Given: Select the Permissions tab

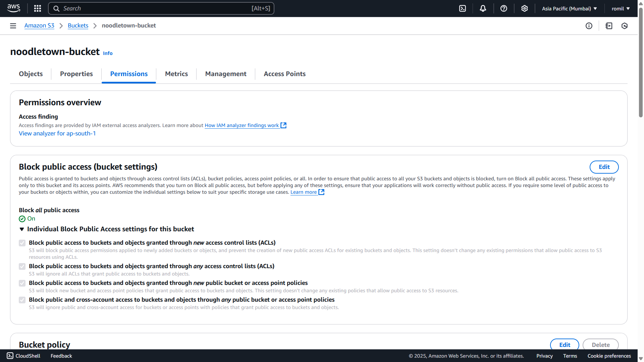Looking at the screenshot, I should pyautogui.click(x=129, y=74).
